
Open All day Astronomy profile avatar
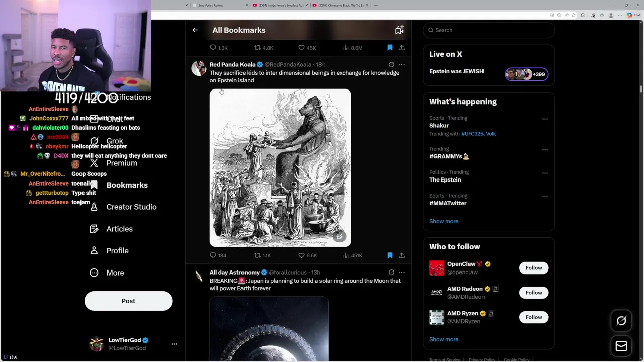click(199, 276)
